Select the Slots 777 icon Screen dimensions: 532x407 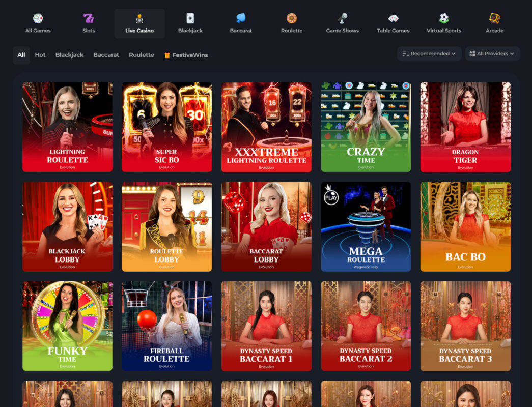coord(89,19)
